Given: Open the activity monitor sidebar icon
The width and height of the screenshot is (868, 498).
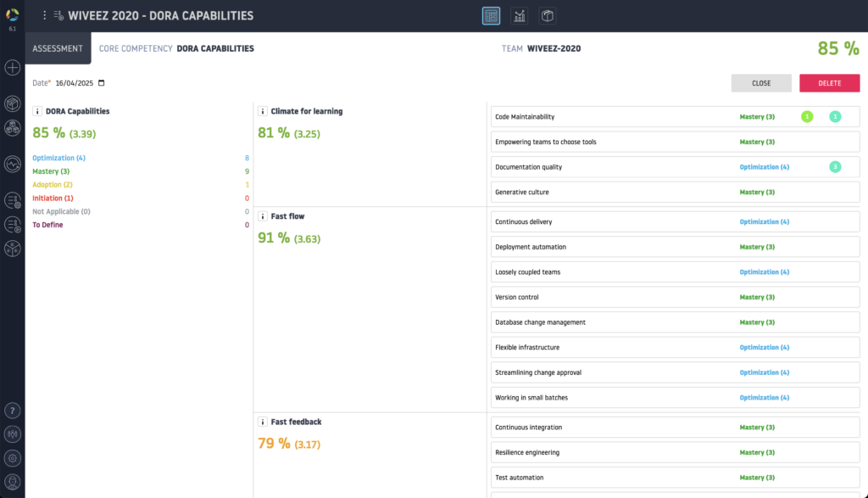Looking at the screenshot, I should coord(13,164).
